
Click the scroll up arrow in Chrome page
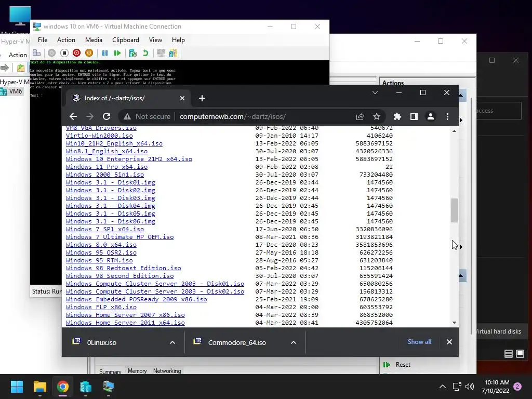454,131
